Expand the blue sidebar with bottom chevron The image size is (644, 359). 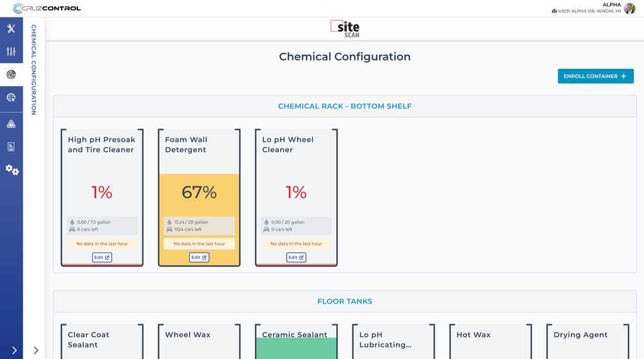click(x=14, y=350)
